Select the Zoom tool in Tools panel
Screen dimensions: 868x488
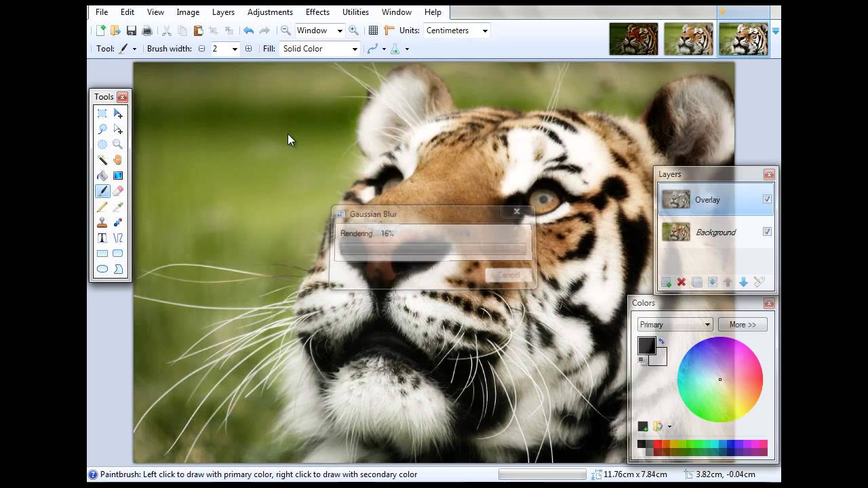tap(118, 144)
